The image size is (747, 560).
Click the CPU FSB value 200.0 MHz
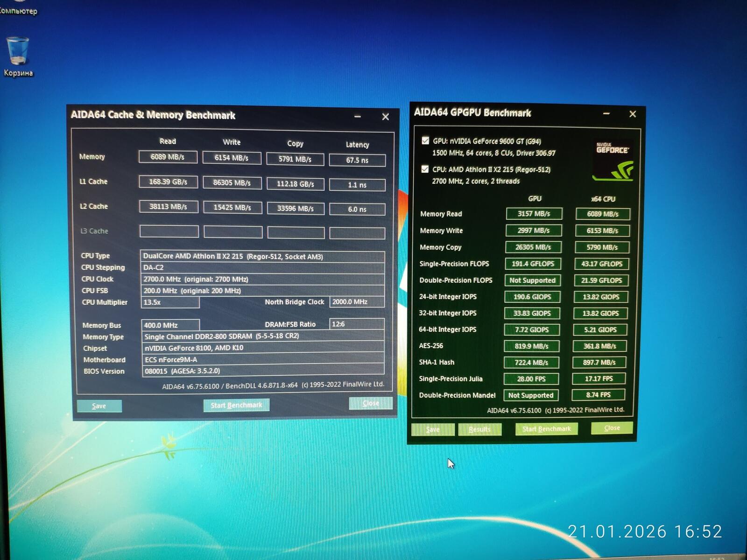pyautogui.click(x=262, y=291)
